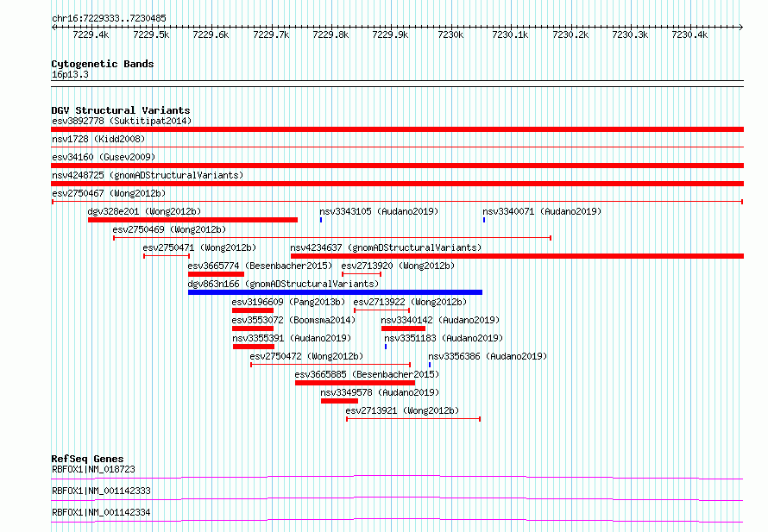Select the esv2713920 (Wong2012b) label
The height and width of the screenshot is (532, 768).
point(398,266)
